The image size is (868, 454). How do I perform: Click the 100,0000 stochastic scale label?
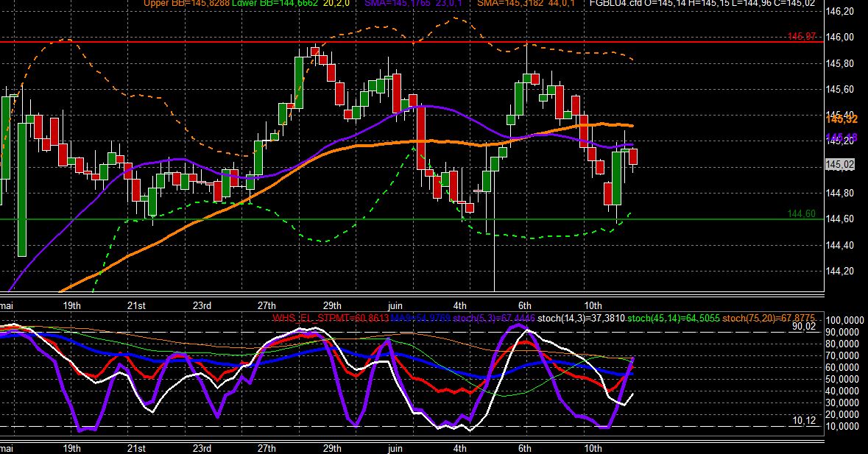pyautogui.click(x=844, y=320)
